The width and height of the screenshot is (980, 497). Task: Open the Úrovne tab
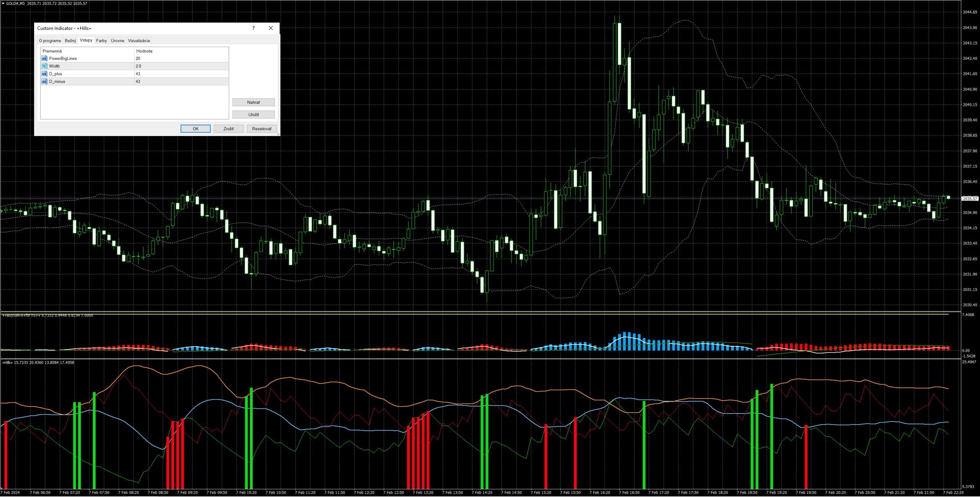pyautogui.click(x=117, y=41)
